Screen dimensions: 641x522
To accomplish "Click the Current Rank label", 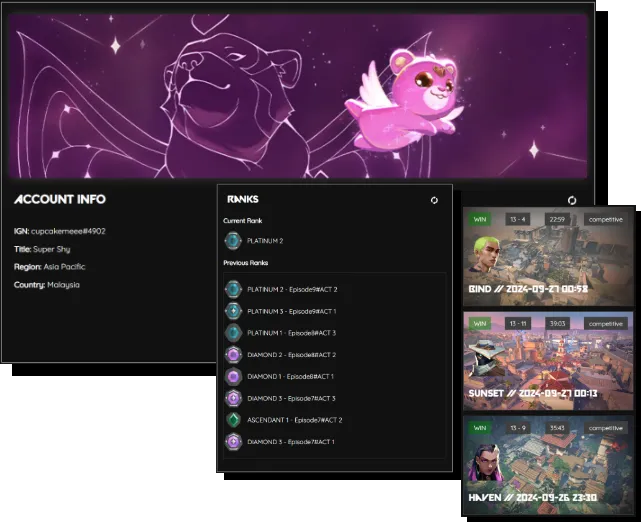I will click(x=243, y=221).
